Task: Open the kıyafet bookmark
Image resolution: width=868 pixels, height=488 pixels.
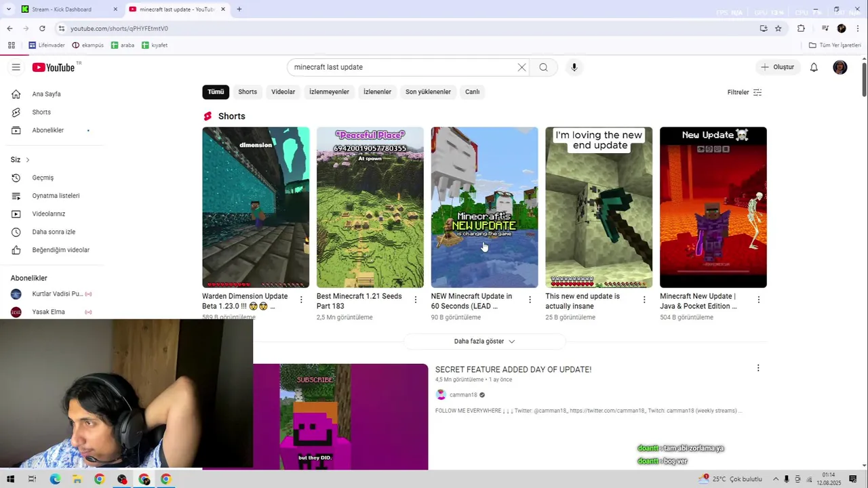Action: click(155, 45)
